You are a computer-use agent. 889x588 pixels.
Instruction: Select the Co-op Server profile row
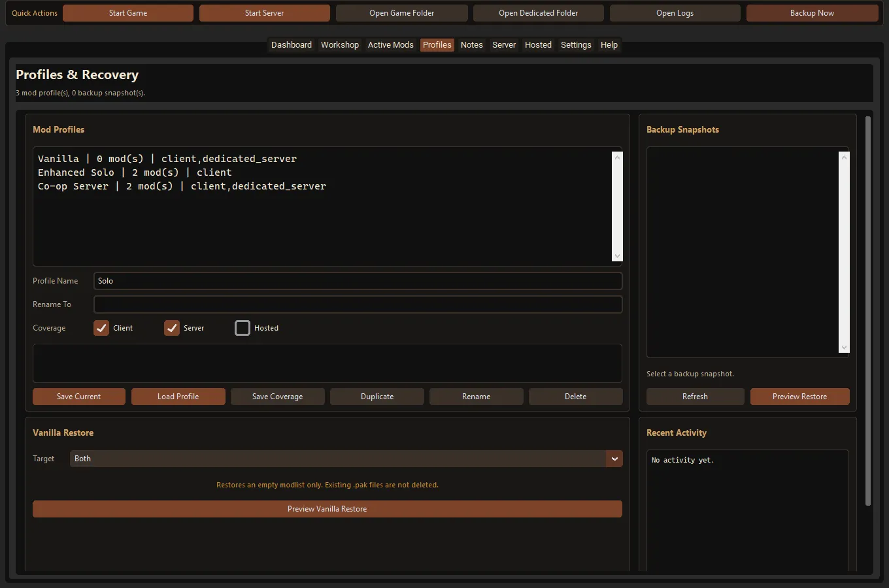tap(324, 186)
